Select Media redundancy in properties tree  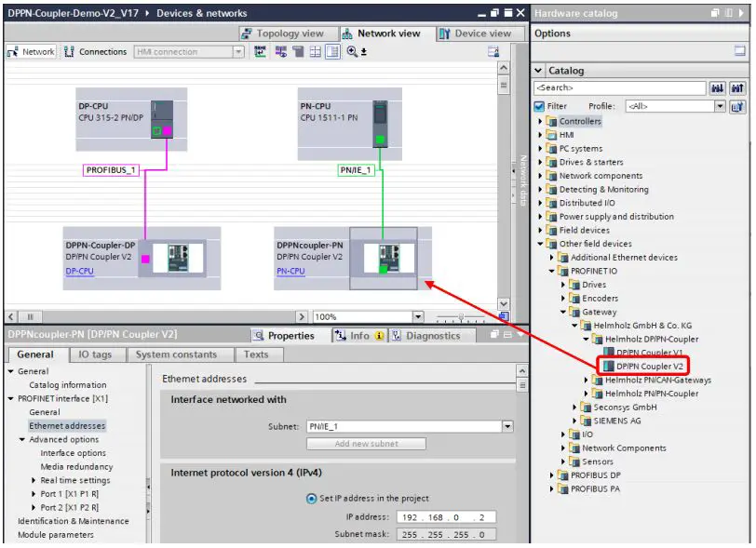point(76,467)
